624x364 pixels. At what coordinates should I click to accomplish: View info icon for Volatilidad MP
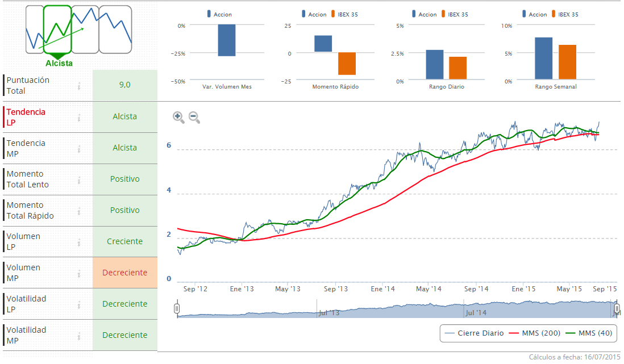pos(79,336)
